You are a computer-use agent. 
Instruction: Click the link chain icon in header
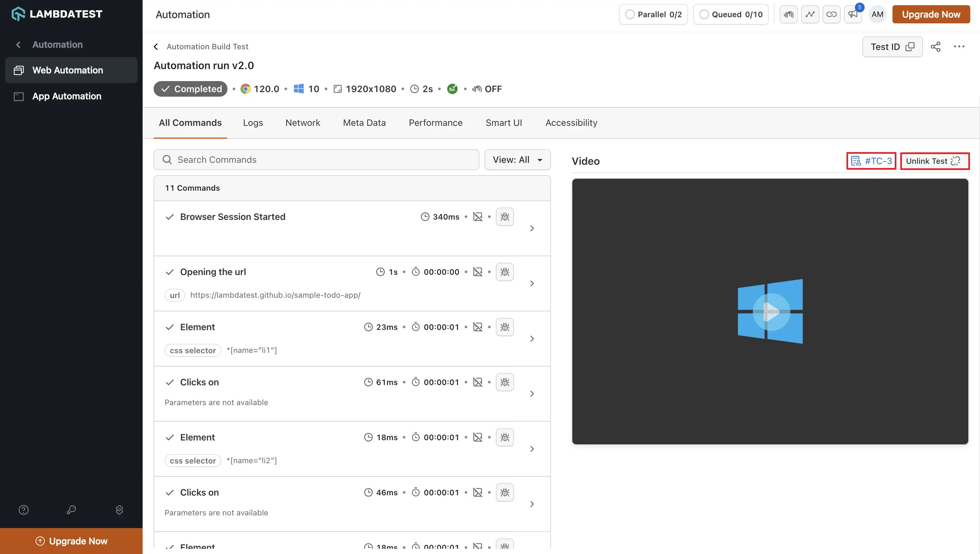click(831, 15)
